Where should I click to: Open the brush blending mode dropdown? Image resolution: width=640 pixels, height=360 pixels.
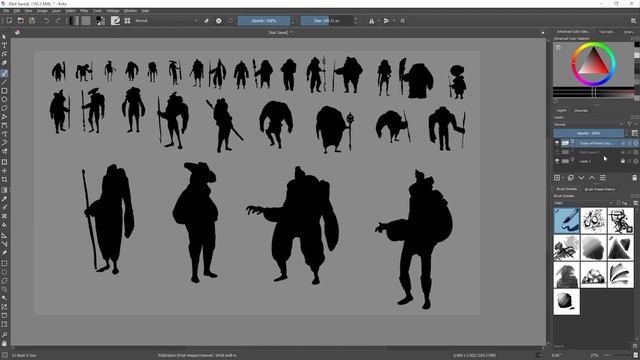point(167,20)
